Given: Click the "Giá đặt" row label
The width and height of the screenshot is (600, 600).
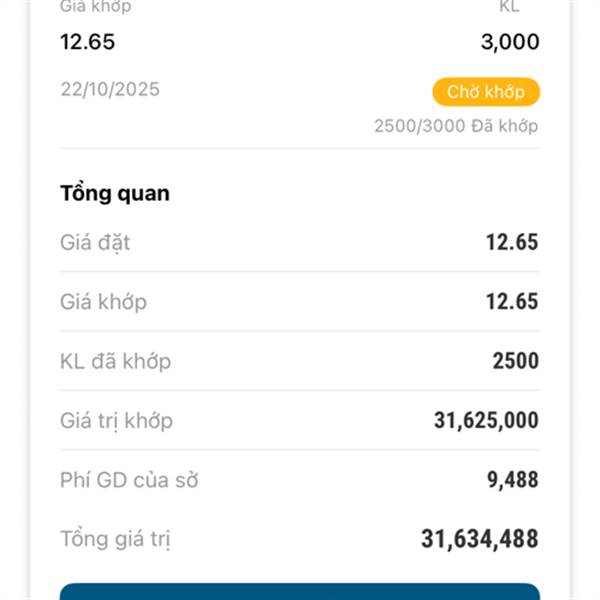Looking at the screenshot, I should tap(95, 242).
